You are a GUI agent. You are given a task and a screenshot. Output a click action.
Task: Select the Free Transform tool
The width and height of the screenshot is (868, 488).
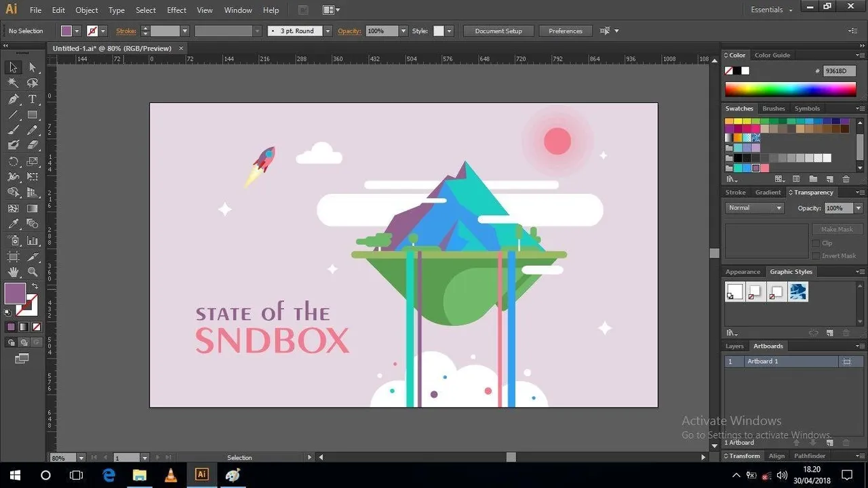coord(32,177)
